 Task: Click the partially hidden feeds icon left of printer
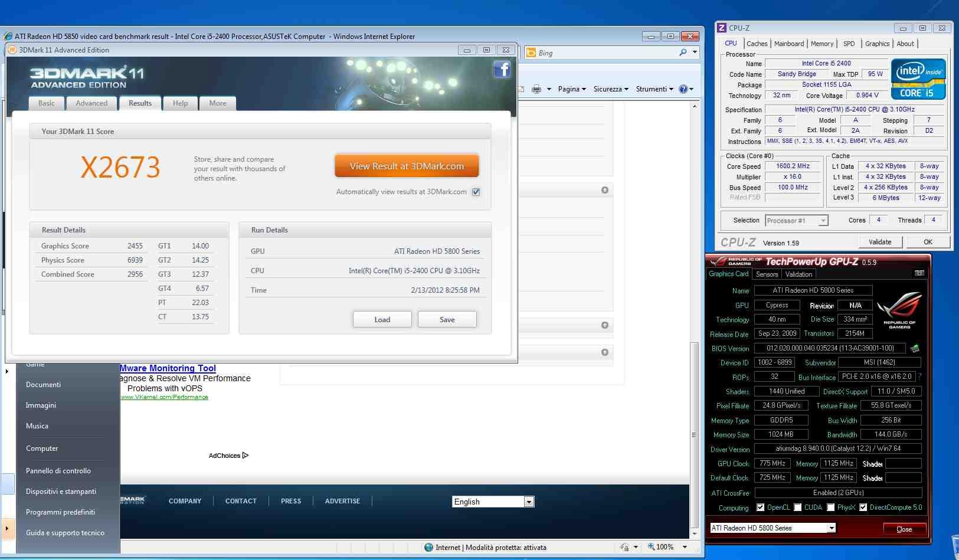coord(521,89)
